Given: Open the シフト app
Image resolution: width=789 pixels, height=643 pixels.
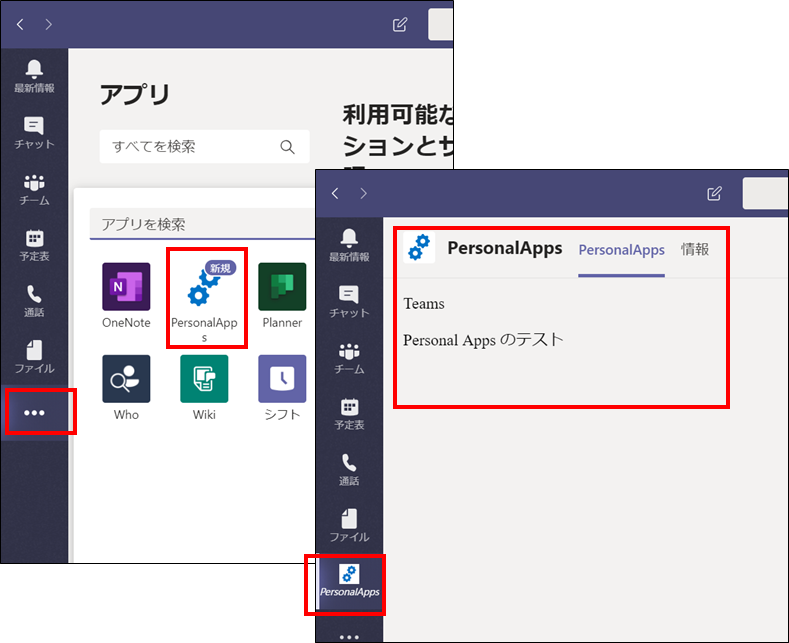Looking at the screenshot, I should [282, 388].
